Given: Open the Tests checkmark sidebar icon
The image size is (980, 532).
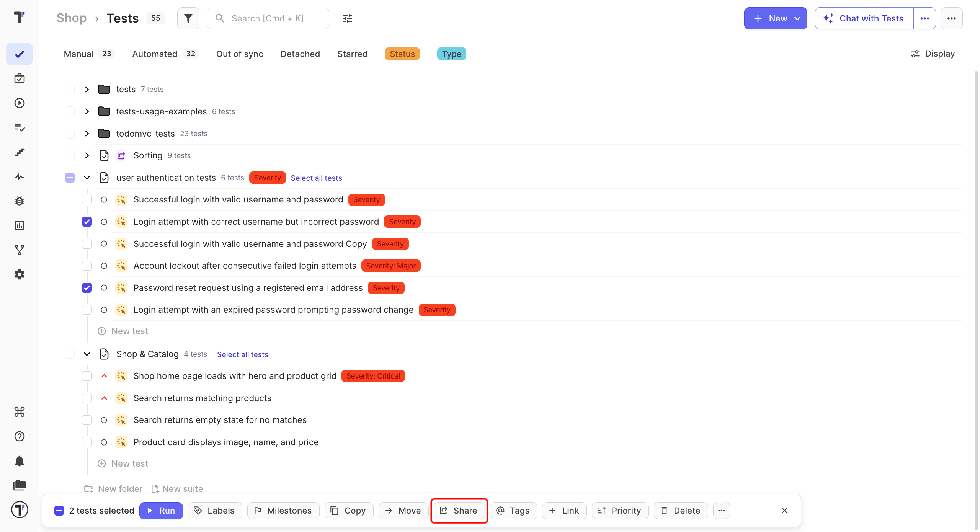Looking at the screenshot, I should (20, 54).
